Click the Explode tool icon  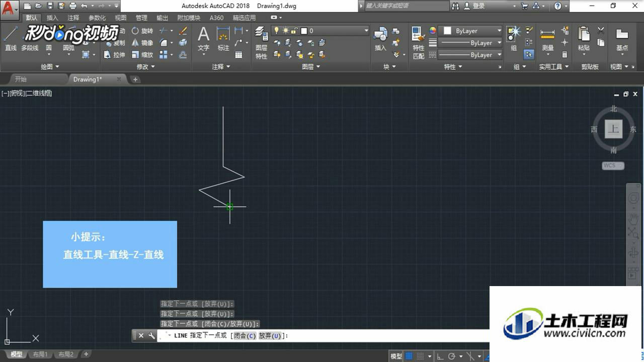pyautogui.click(x=183, y=43)
